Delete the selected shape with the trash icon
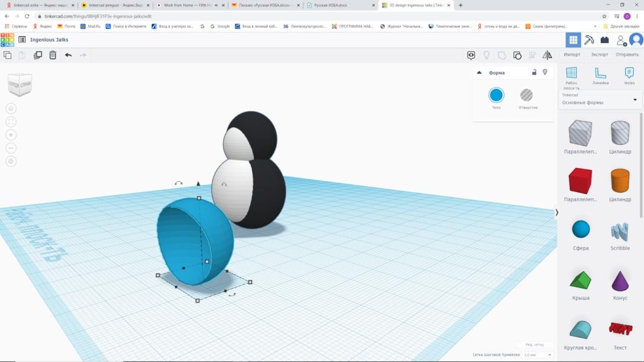 pyautogui.click(x=53, y=55)
